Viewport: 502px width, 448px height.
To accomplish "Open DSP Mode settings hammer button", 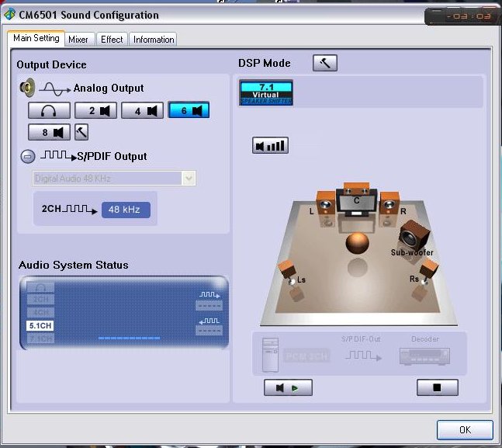I will (325, 63).
